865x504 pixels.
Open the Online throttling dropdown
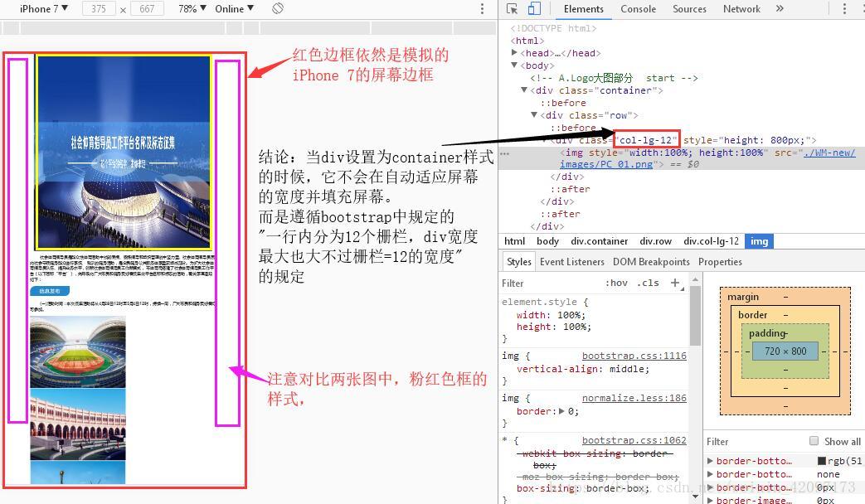click(235, 9)
